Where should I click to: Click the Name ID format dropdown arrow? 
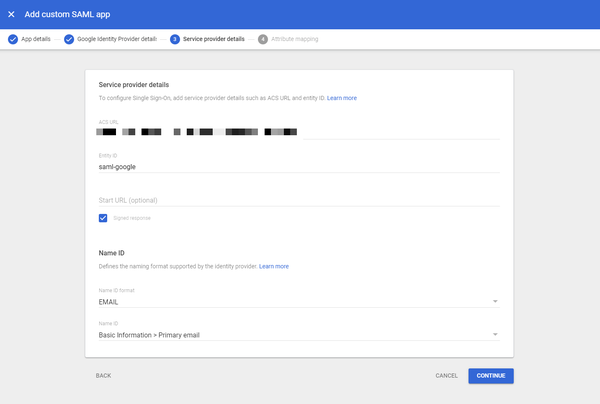[495, 301]
